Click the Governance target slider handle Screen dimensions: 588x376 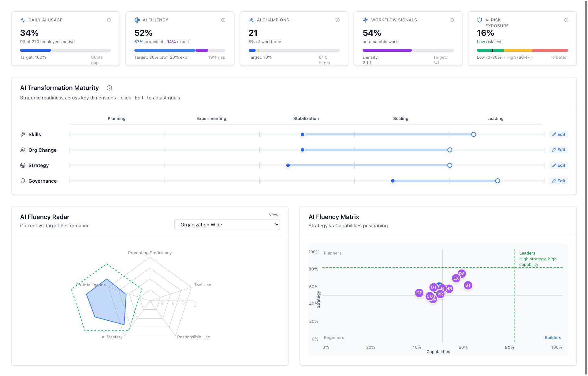(x=497, y=181)
